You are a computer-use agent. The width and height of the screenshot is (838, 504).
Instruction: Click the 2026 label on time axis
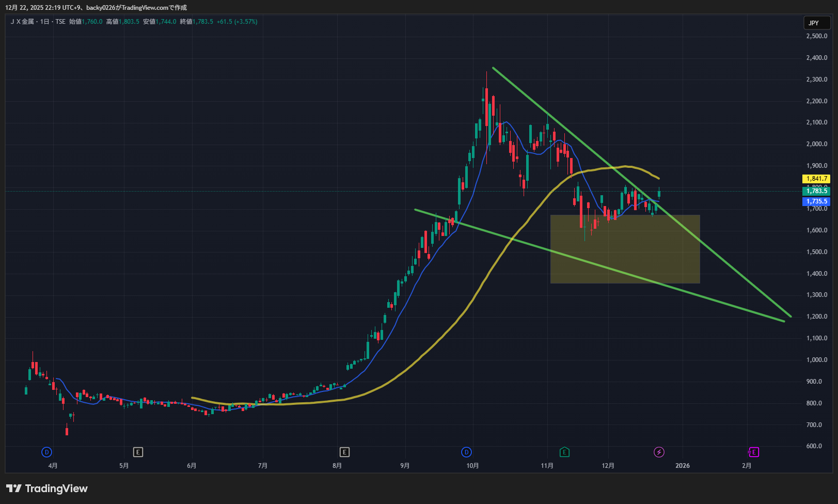click(682, 466)
